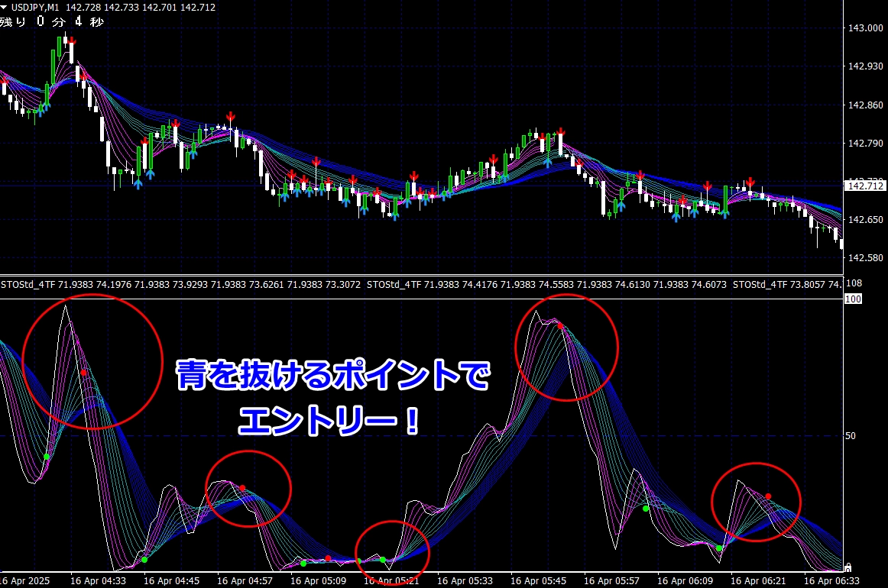The height and width of the screenshot is (588, 888).
Task: Click the red dot in the 04:57 circle
Action: (x=242, y=487)
